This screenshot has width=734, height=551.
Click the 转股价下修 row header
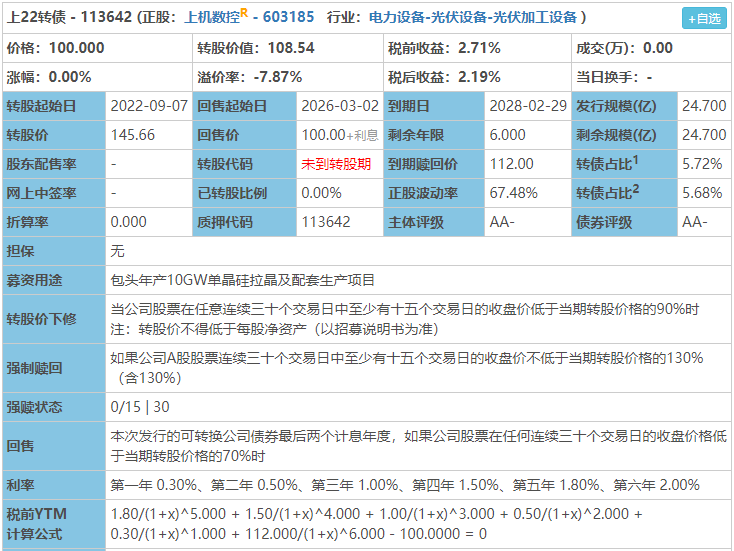coord(54,319)
